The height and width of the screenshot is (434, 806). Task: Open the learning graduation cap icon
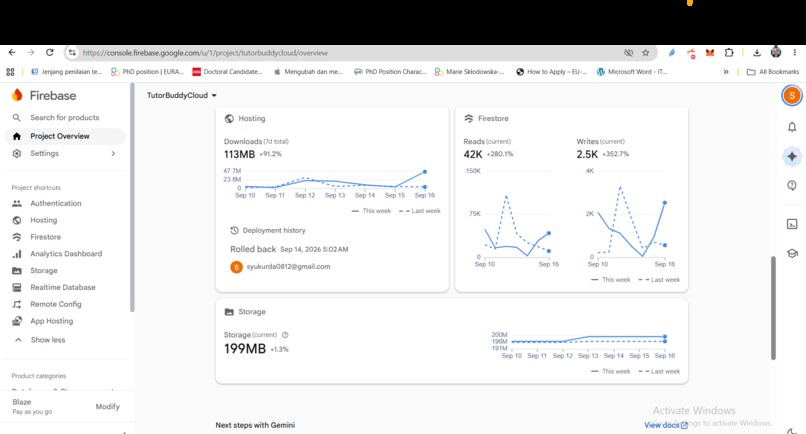pyautogui.click(x=792, y=254)
